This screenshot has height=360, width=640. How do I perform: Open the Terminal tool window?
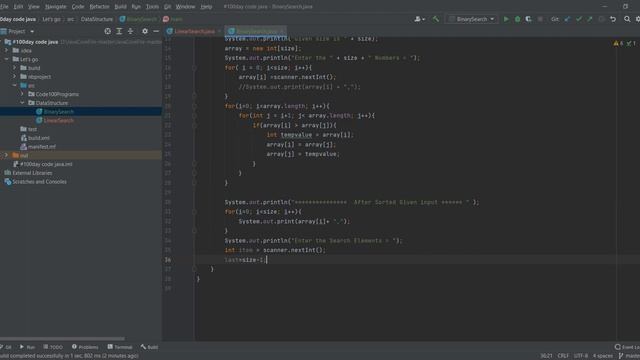coord(120,347)
